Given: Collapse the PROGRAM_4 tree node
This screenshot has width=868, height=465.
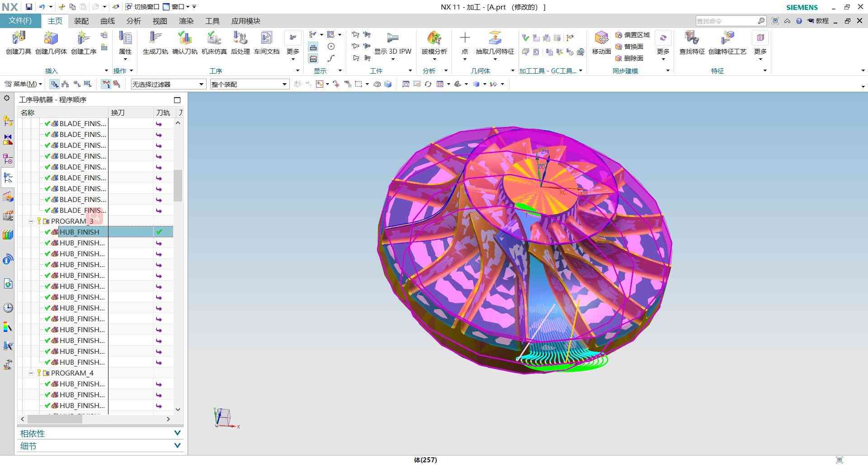Looking at the screenshot, I should click(x=31, y=373).
